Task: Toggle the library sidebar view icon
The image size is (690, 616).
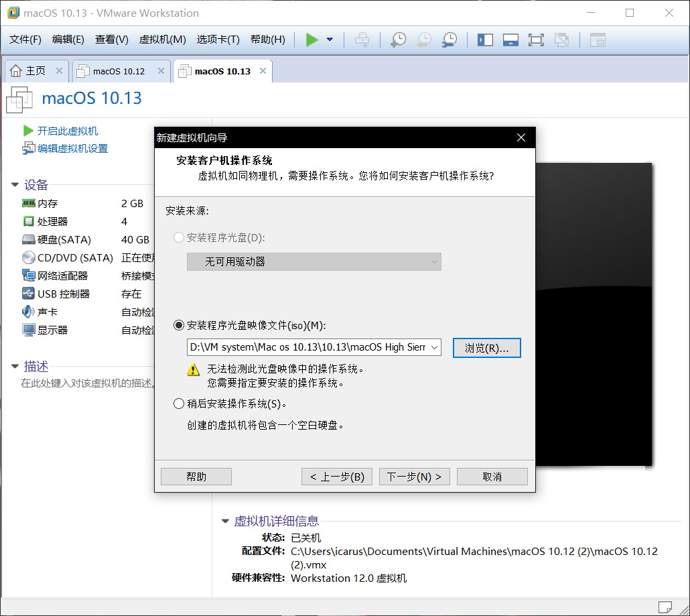Action: click(x=485, y=40)
